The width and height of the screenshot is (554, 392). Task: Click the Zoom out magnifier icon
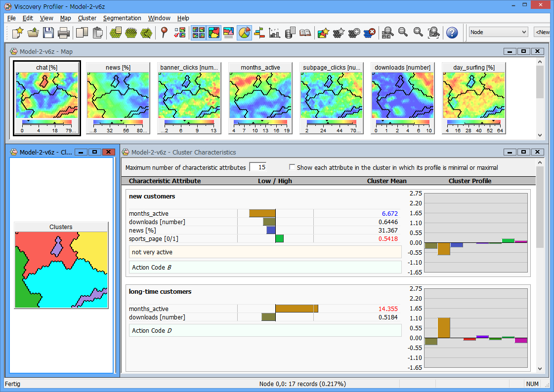(x=403, y=33)
